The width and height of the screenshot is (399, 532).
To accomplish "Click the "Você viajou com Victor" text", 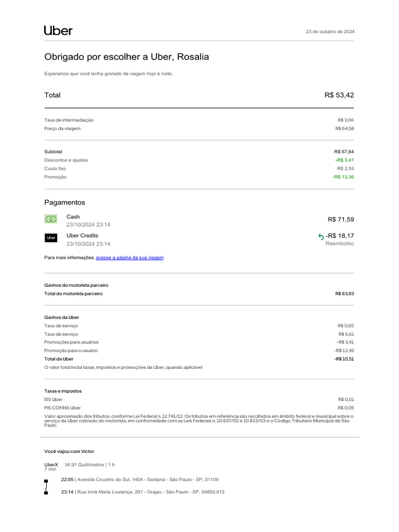I will (x=69, y=451).
